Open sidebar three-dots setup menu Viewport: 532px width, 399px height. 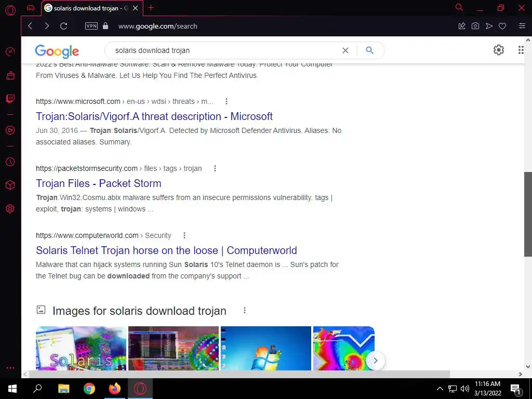click(x=10, y=368)
